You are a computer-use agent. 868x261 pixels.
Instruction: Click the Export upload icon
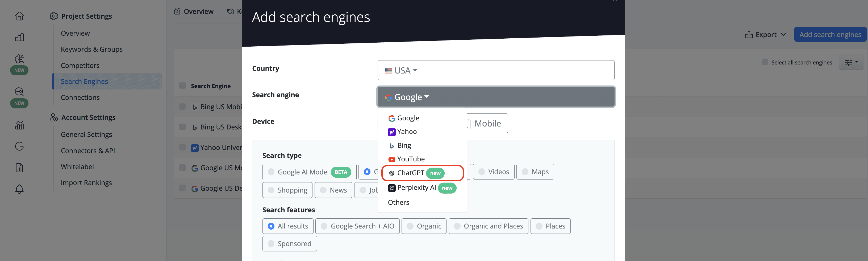(749, 34)
